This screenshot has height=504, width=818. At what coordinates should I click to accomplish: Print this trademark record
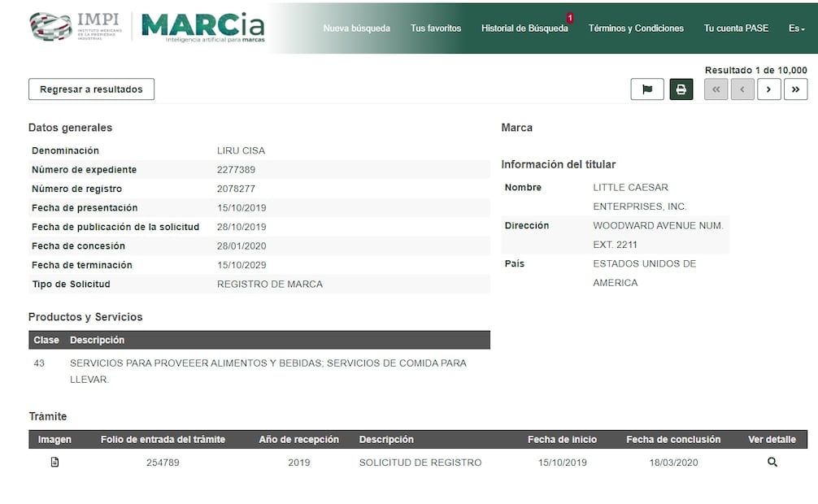click(x=681, y=89)
